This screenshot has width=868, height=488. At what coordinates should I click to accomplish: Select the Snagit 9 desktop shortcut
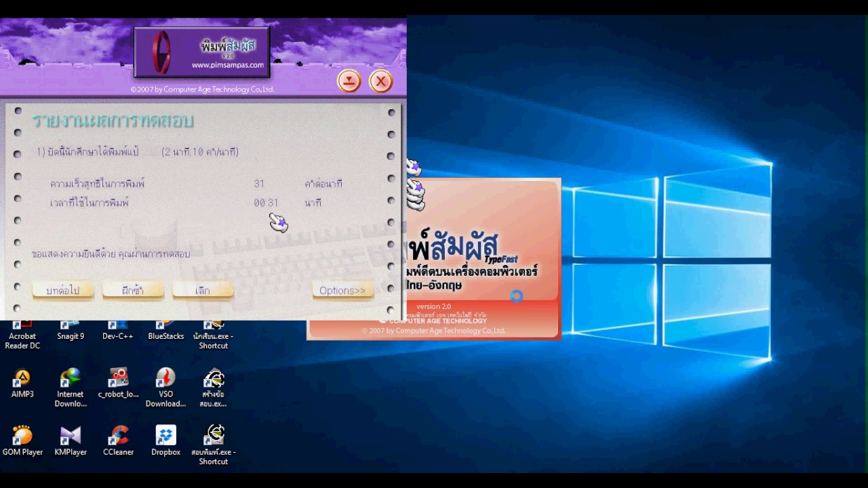point(71,331)
